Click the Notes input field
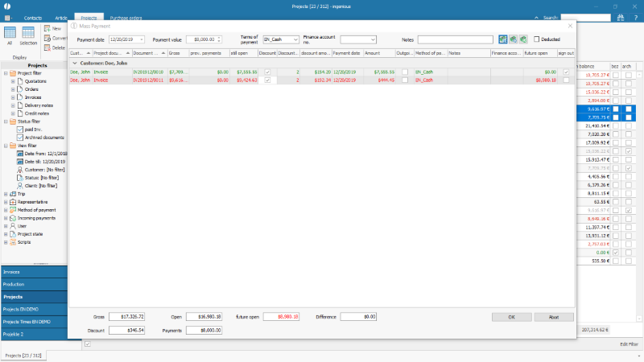This screenshot has width=644, height=362. click(455, 39)
